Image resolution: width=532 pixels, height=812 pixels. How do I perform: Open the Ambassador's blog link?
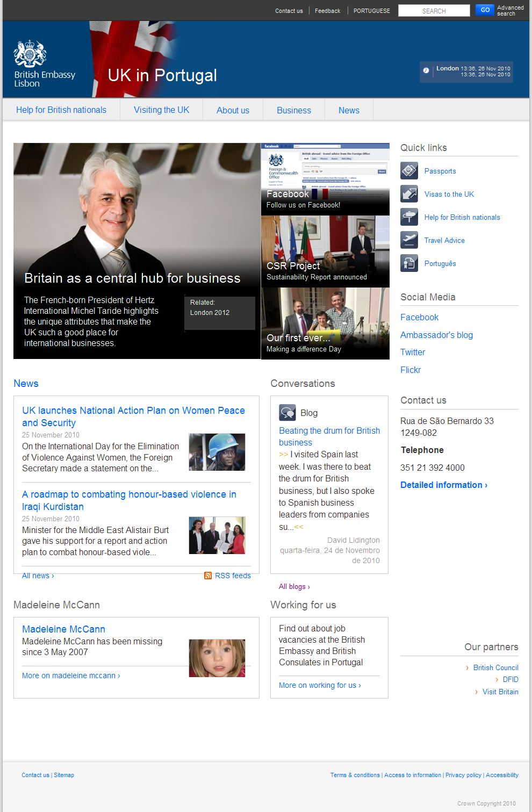click(x=436, y=335)
